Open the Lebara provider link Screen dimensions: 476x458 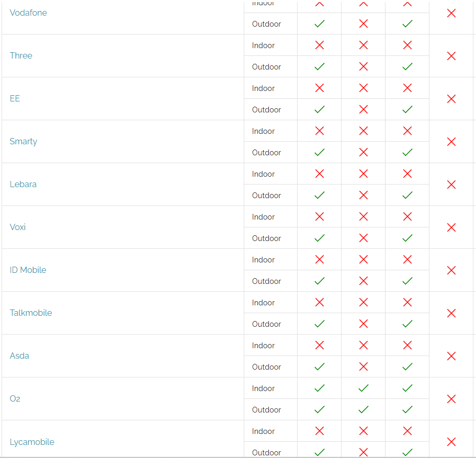point(23,184)
